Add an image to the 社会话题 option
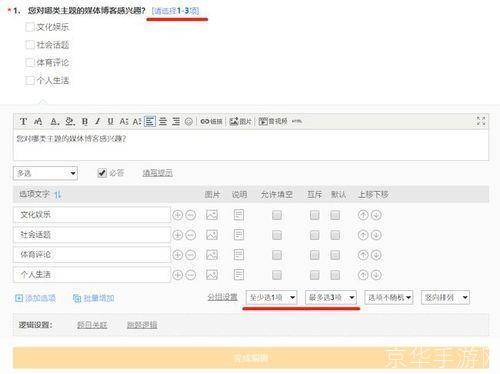 212,235
